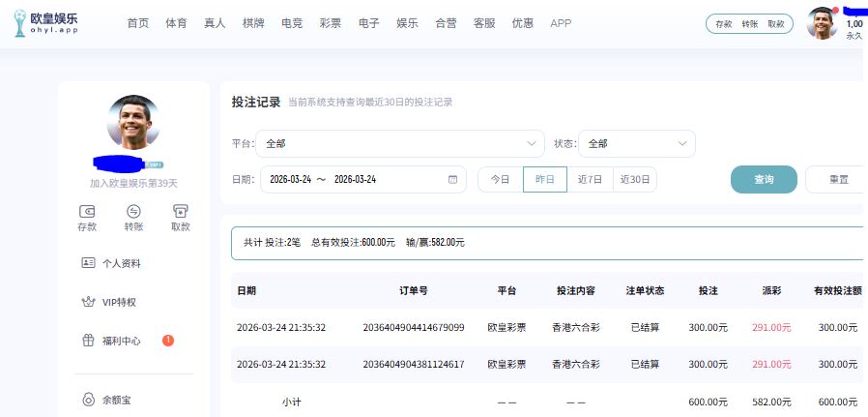Select the 今日 date filter
This screenshot has width=868, height=417.
[500, 180]
